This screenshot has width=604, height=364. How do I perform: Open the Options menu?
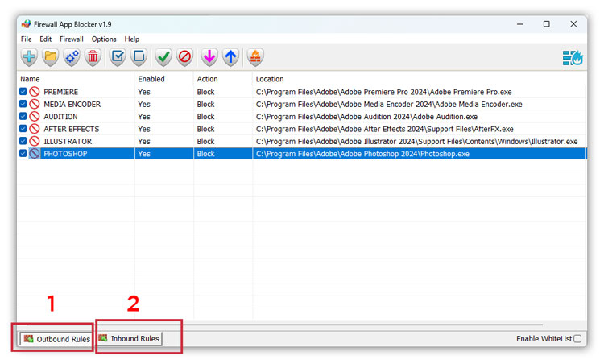[104, 39]
